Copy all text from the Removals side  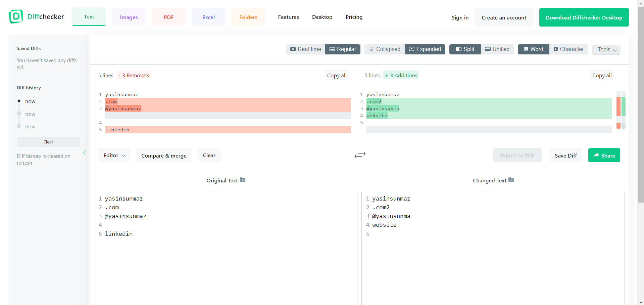click(x=337, y=75)
